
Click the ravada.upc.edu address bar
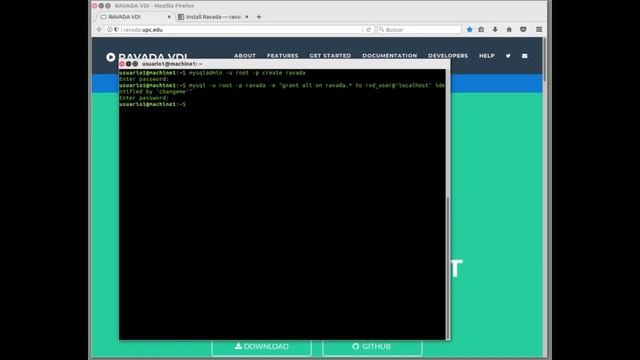(x=241, y=29)
